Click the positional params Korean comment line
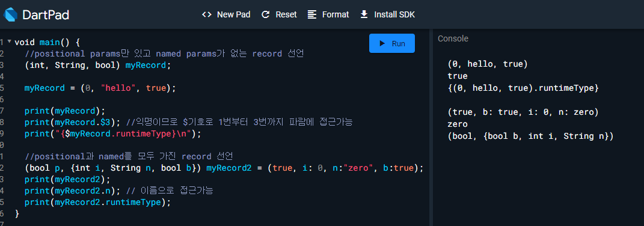 point(164,54)
